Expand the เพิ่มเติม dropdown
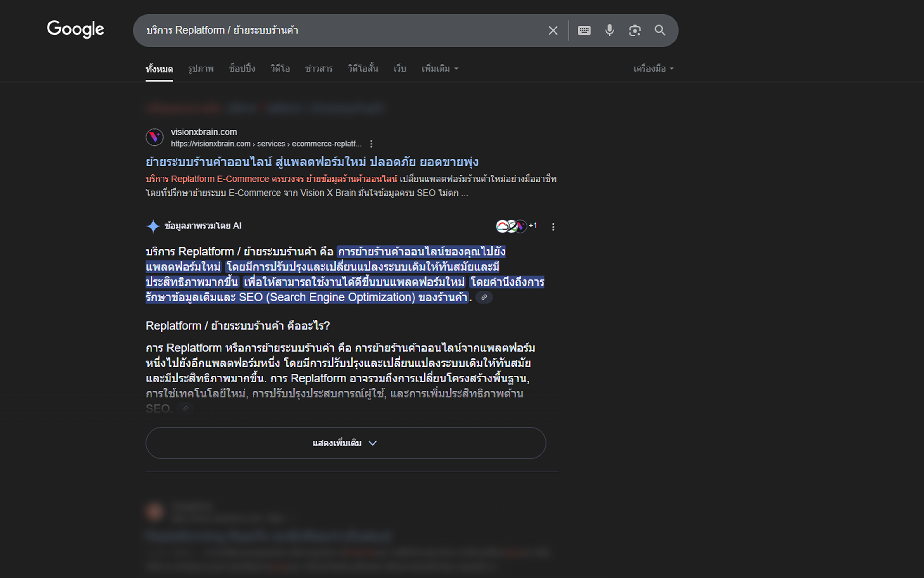The width and height of the screenshot is (924, 578). 440,69
